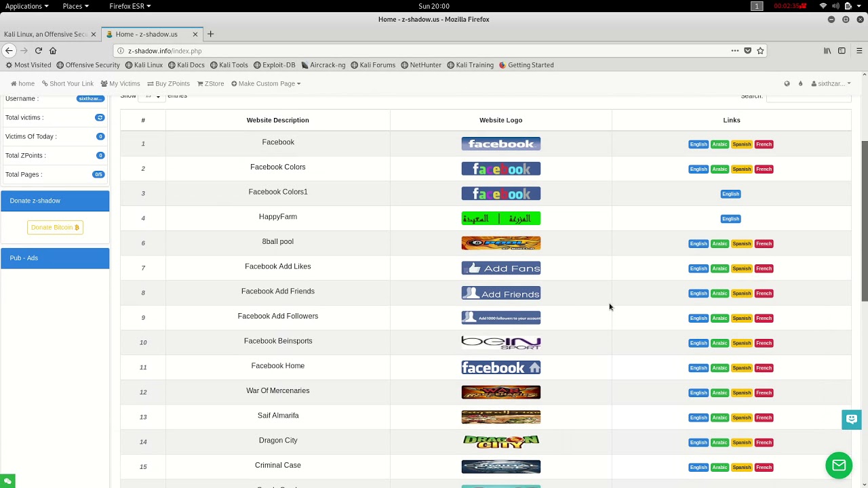Open the green chat icon at bottom left
Screen dimensions: 868x488
pos(7,481)
